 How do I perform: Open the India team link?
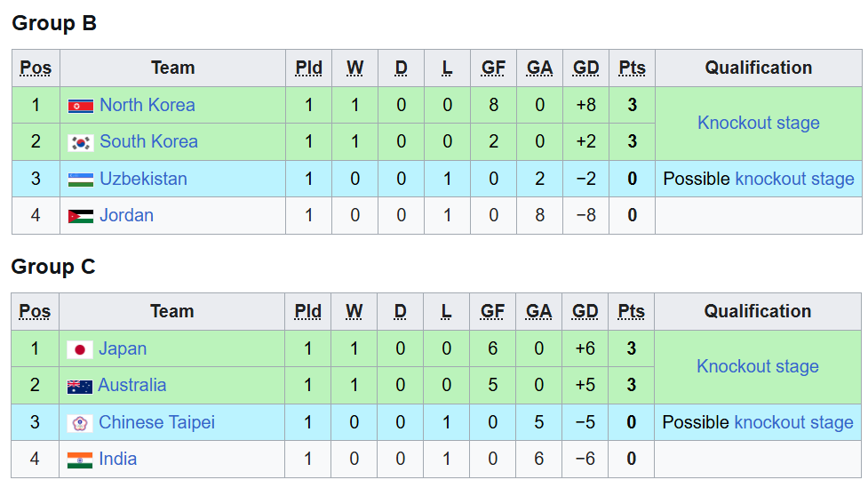117,459
